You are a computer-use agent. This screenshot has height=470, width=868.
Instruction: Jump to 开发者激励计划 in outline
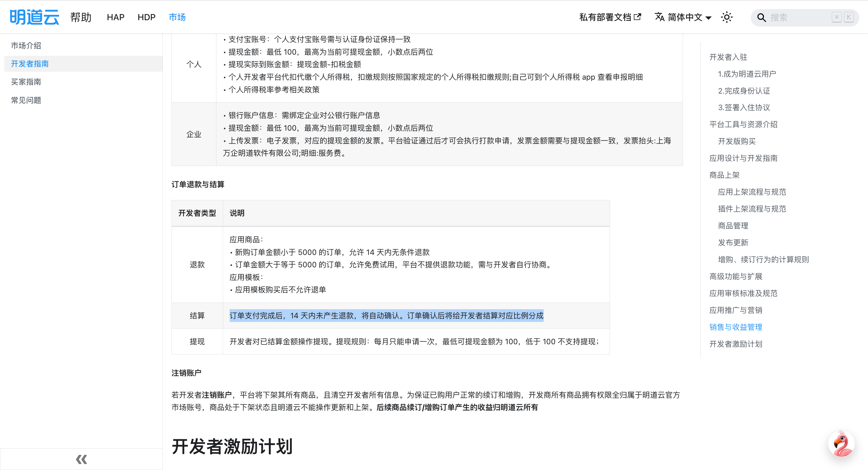point(736,344)
